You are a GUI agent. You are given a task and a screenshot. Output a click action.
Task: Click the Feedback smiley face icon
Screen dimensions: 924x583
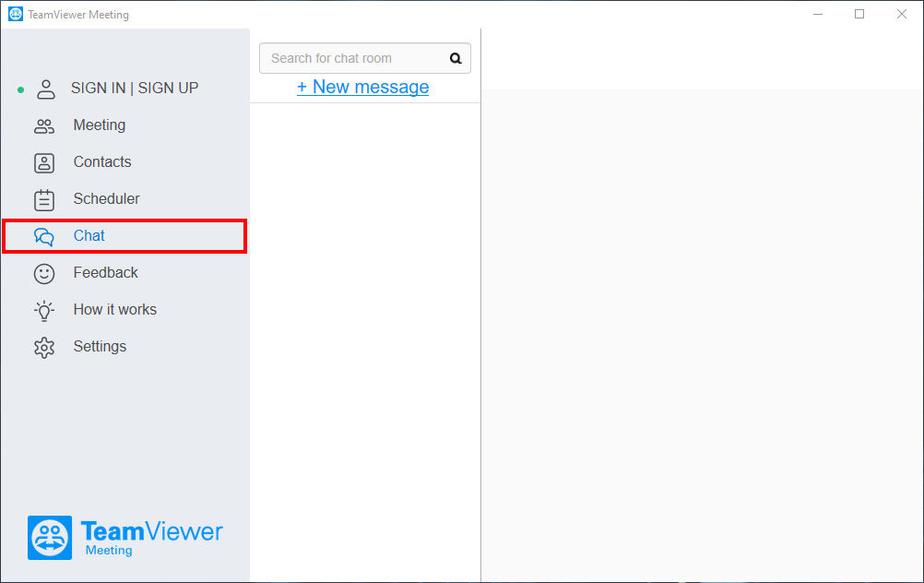pos(44,274)
